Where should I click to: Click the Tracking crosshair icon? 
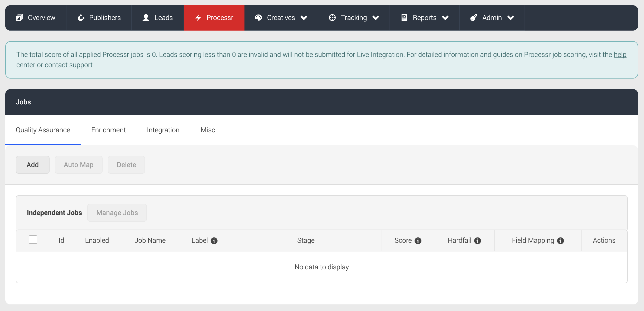tap(332, 18)
